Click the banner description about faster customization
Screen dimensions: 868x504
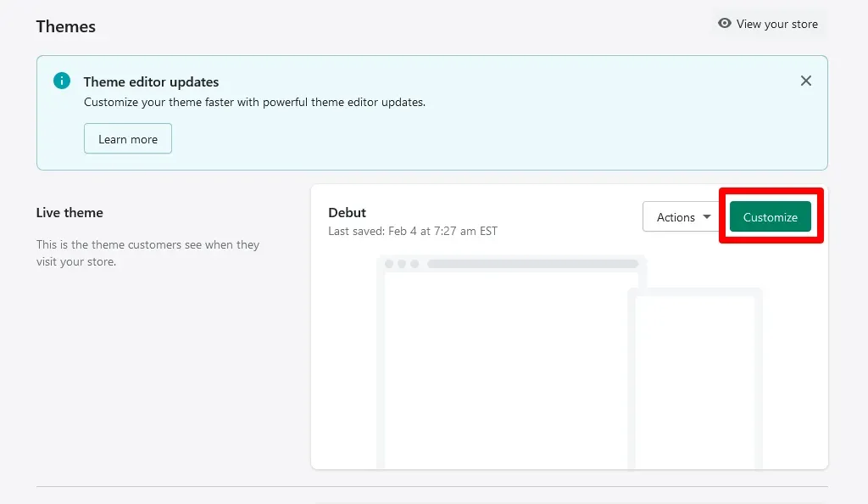[x=254, y=102]
